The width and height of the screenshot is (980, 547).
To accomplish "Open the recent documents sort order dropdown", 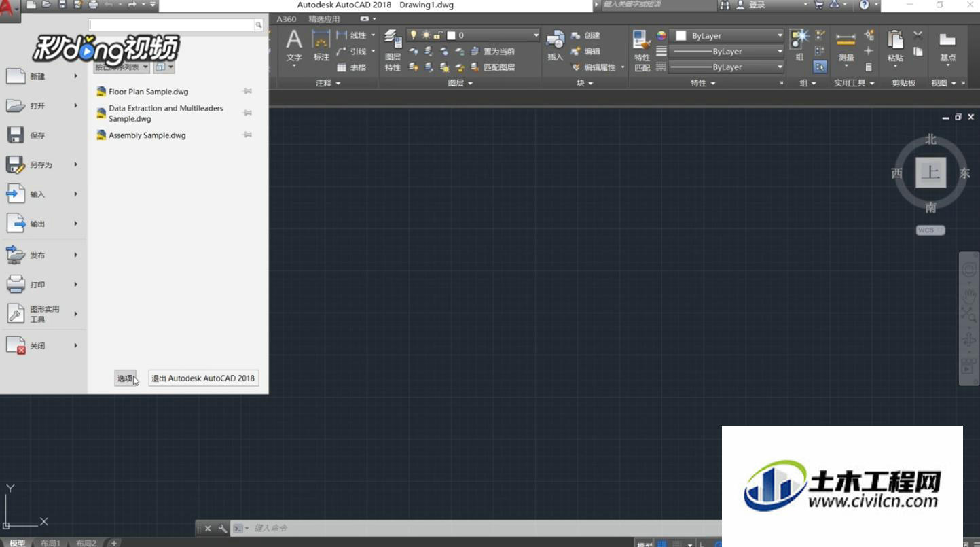I will tap(122, 67).
